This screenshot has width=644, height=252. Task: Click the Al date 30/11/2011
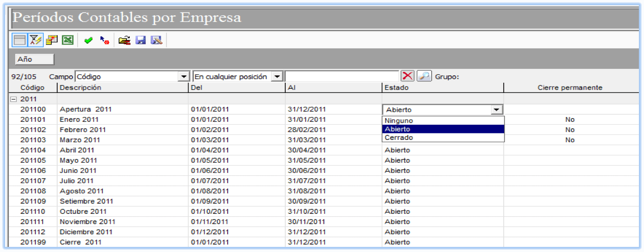click(x=307, y=222)
